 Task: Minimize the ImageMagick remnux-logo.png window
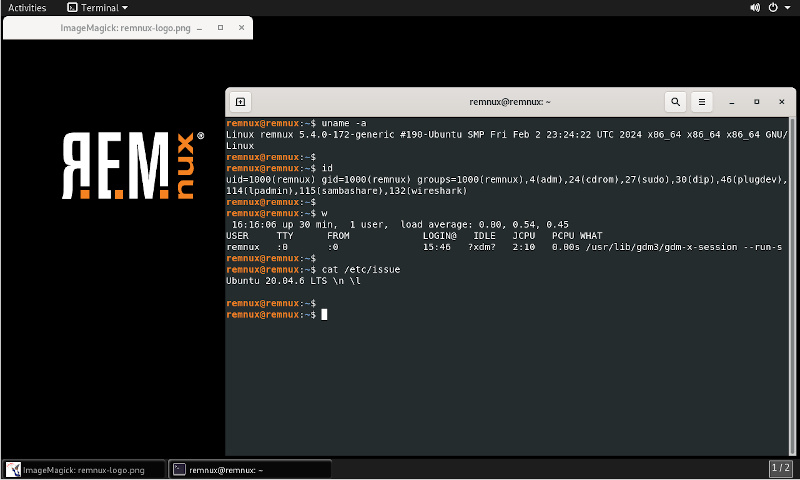tap(199, 28)
